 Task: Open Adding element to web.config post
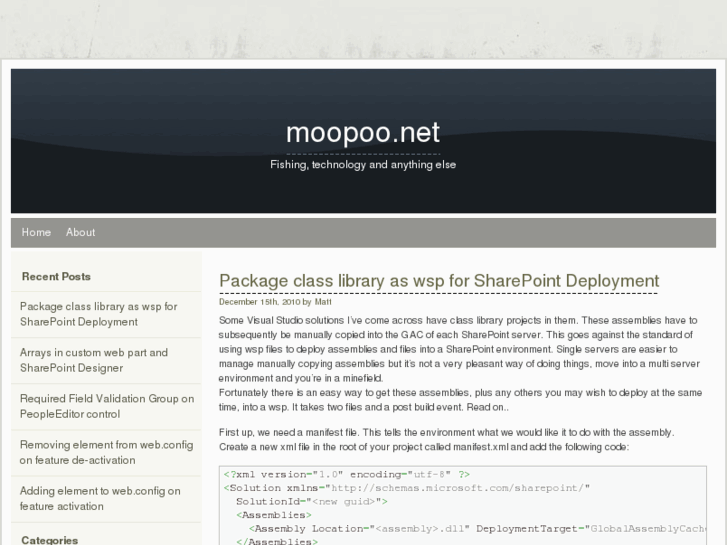pyautogui.click(x=100, y=498)
